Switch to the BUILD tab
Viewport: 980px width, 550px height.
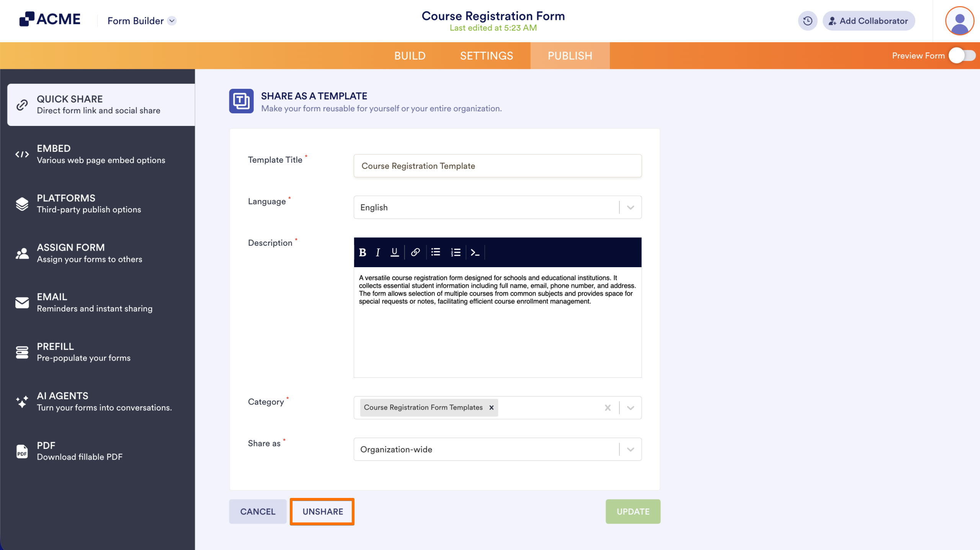point(410,55)
